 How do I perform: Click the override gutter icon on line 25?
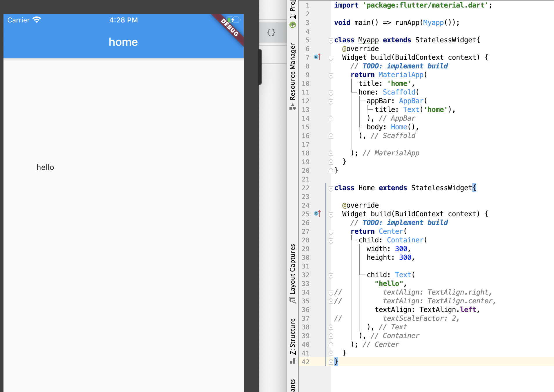coord(317,214)
